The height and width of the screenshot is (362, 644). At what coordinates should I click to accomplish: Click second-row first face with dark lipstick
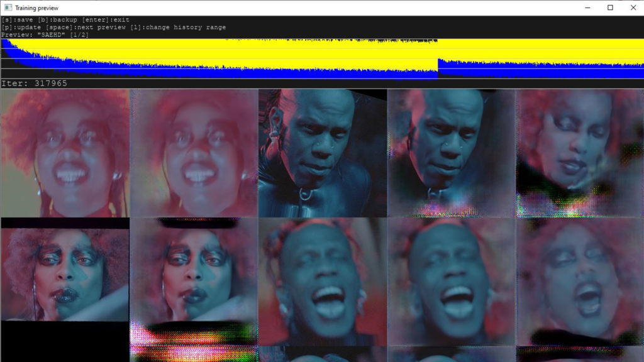65,282
